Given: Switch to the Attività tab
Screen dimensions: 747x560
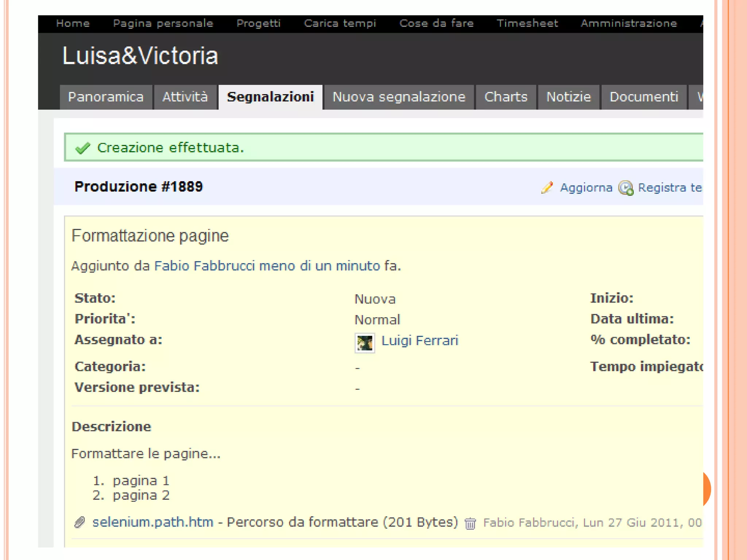Looking at the screenshot, I should 185,97.
